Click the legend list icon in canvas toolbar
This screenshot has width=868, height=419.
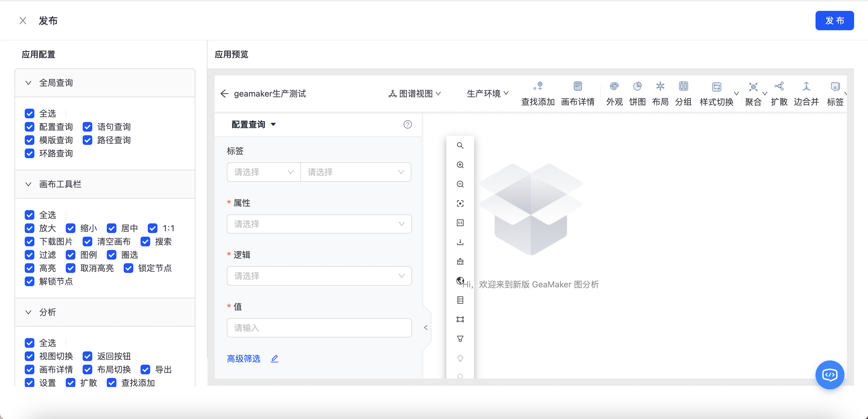pyautogui.click(x=460, y=300)
